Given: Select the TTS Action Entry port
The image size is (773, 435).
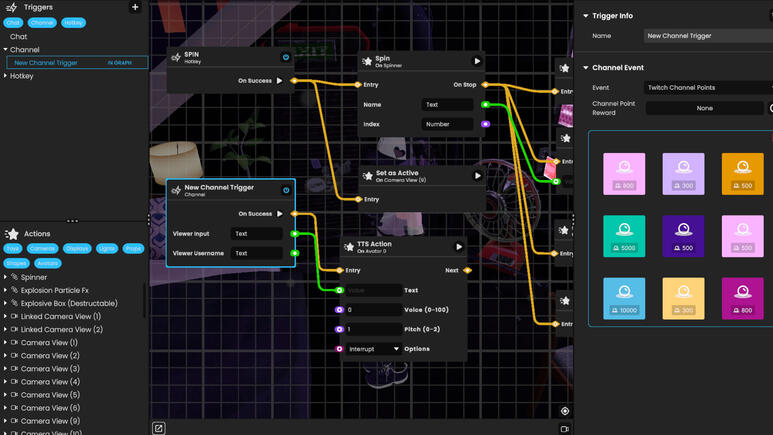Looking at the screenshot, I should tap(339, 270).
